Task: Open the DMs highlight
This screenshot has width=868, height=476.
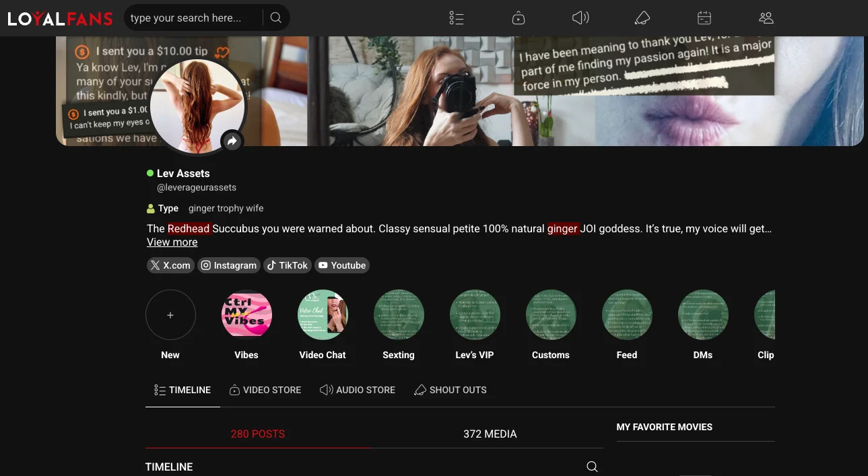Action: (703, 315)
